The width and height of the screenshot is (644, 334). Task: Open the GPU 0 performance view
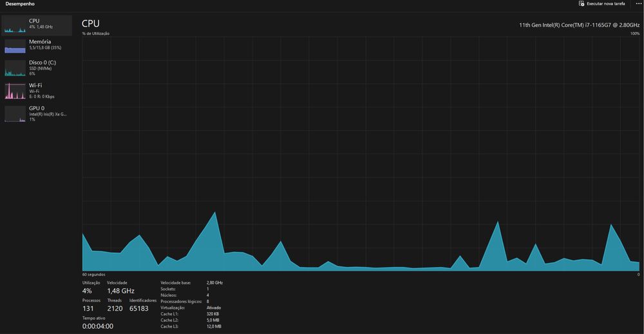tap(37, 113)
